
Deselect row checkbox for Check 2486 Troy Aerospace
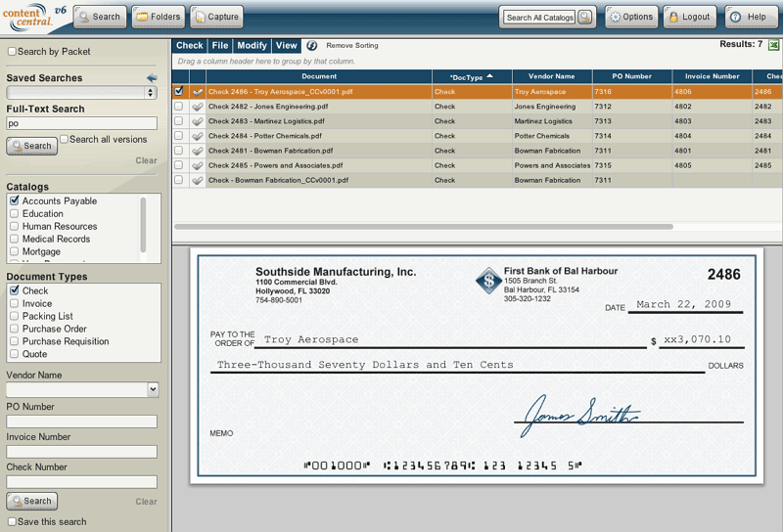(179, 91)
